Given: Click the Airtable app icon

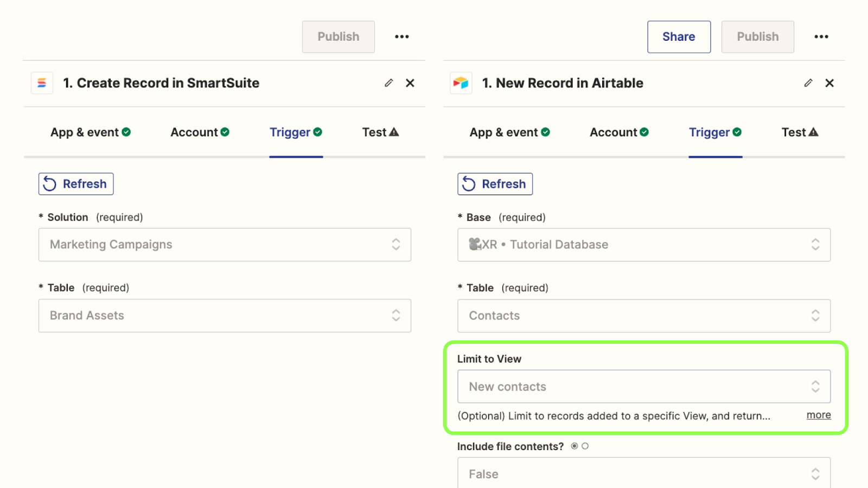Looking at the screenshot, I should click(x=461, y=83).
